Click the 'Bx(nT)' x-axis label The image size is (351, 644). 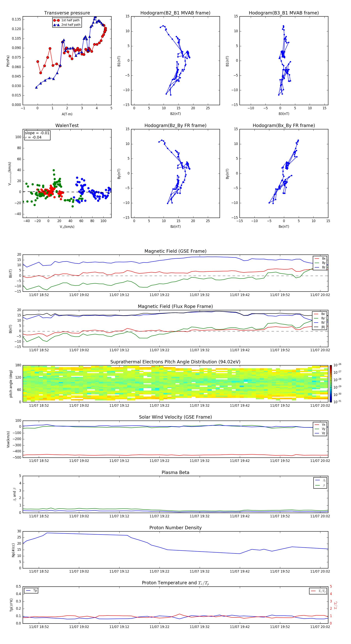point(284,227)
